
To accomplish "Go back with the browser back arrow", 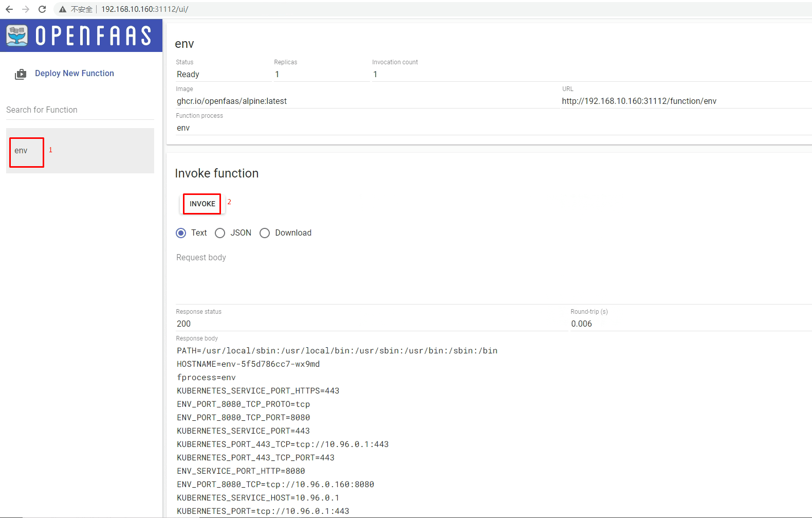I will 9,9.
